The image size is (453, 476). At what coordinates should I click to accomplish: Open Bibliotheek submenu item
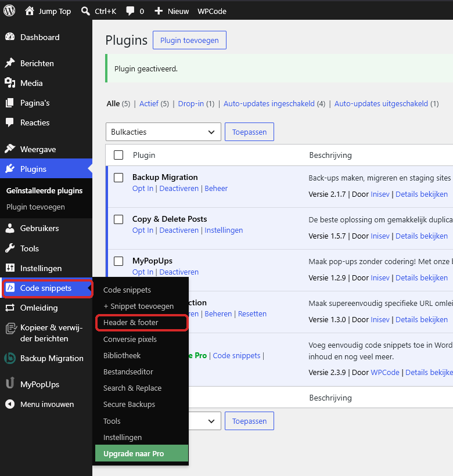[x=122, y=355]
